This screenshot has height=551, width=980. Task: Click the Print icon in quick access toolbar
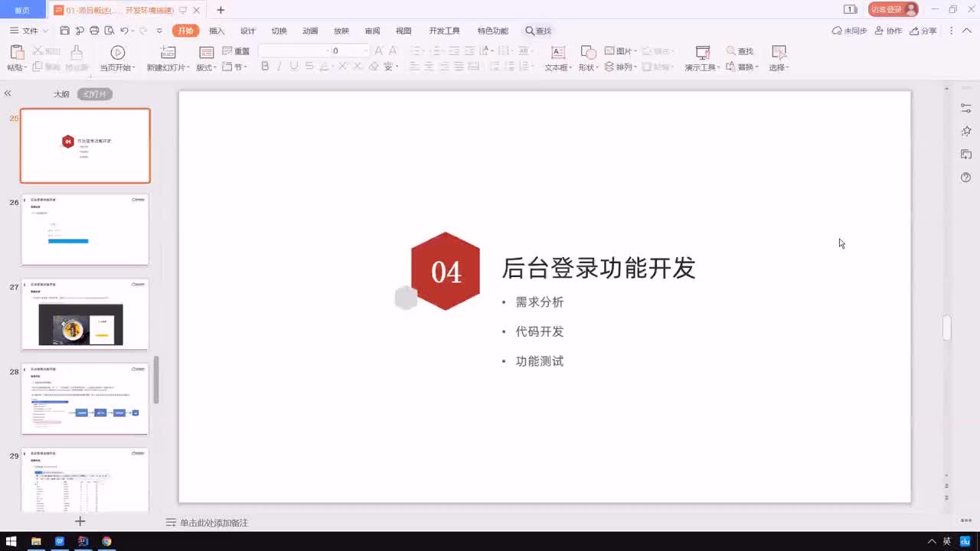tap(94, 31)
